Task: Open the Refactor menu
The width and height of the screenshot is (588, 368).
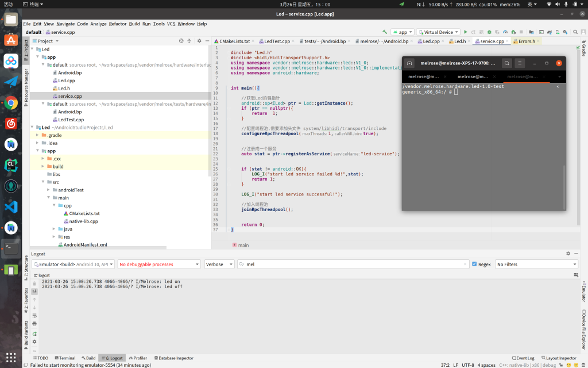Action: point(118,24)
